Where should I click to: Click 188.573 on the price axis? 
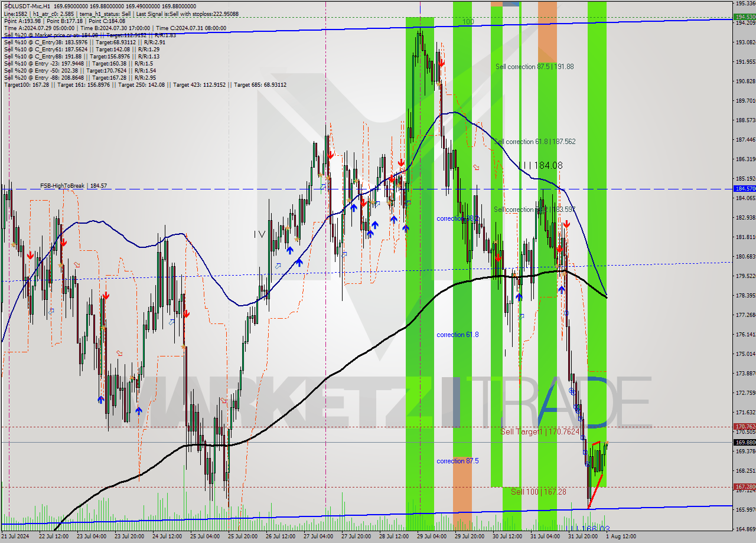pos(745,120)
